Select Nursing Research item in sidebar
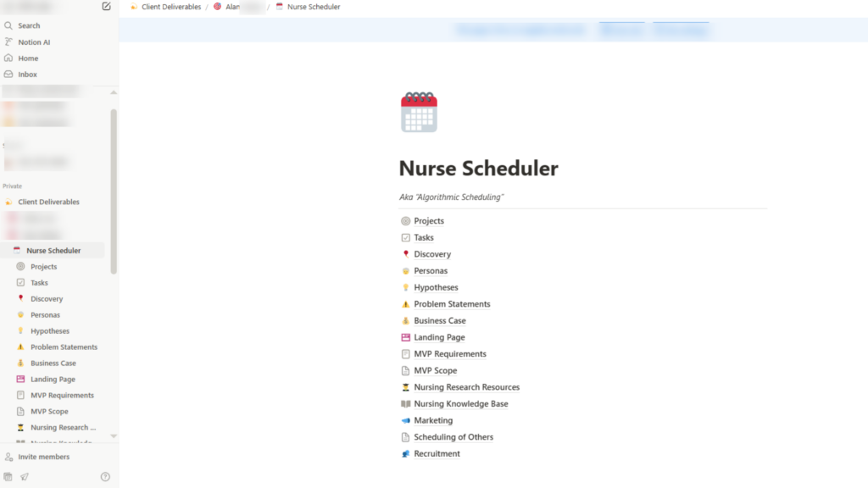The width and height of the screenshot is (868, 488). click(63, 427)
